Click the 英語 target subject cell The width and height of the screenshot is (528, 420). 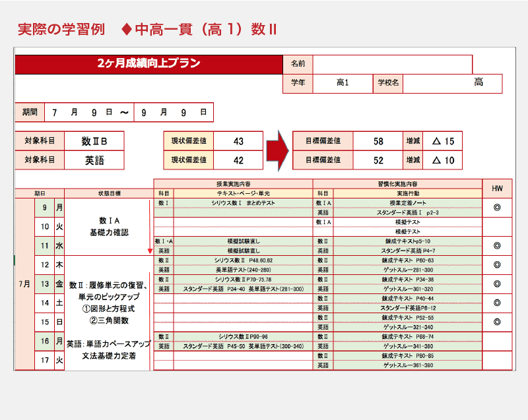coord(94,160)
